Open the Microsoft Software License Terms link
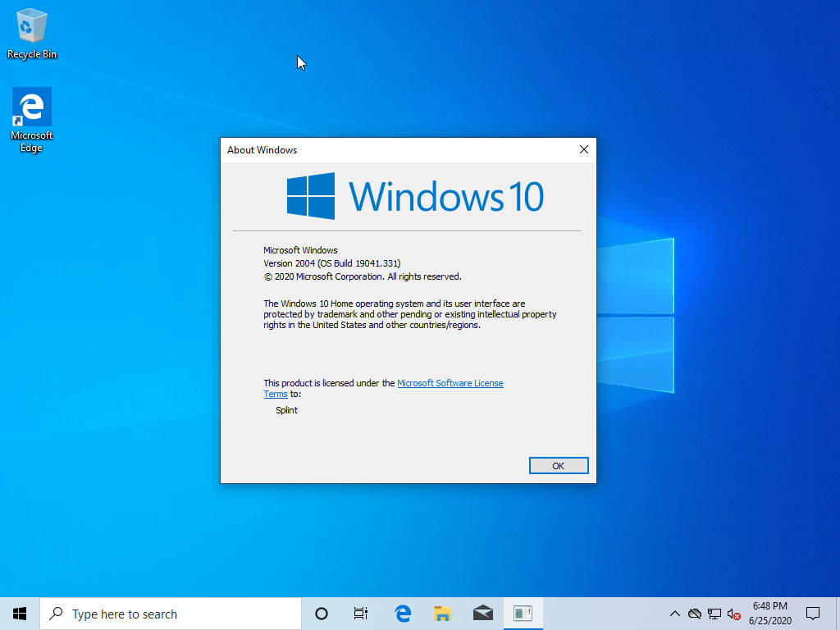This screenshot has width=840, height=630. coord(450,383)
